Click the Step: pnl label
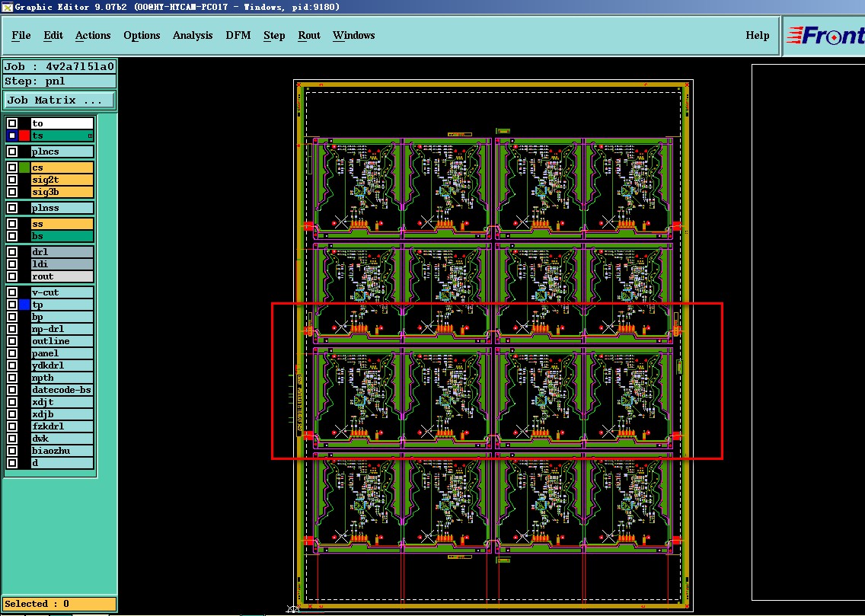865x616 pixels. [x=59, y=81]
